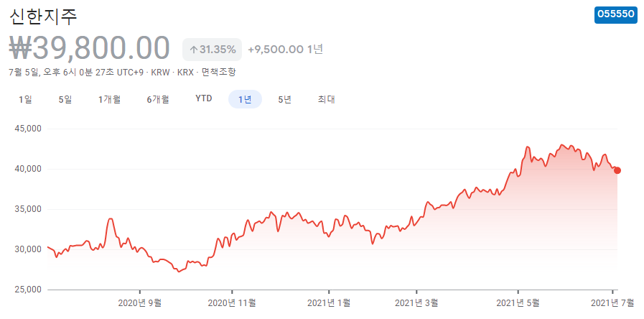The image size is (644, 319).
Task: Click the 2021년 1월 axis label
Action: 329,303
